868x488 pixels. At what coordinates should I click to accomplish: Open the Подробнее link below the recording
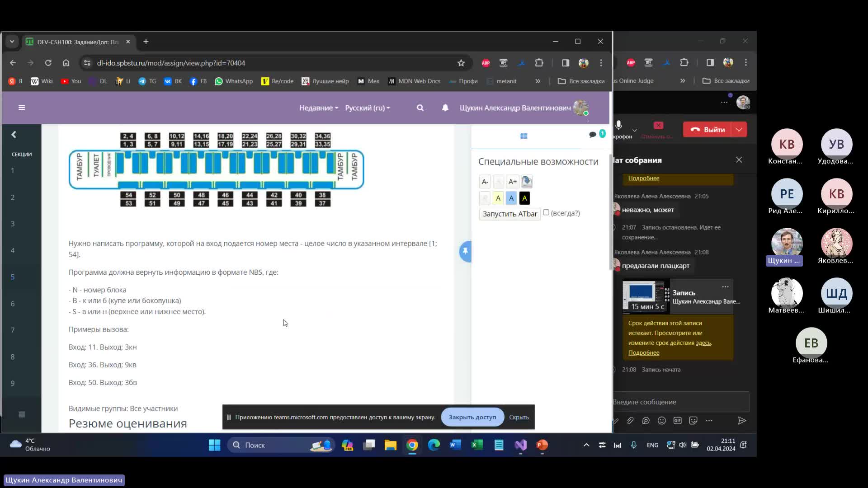point(643,353)
